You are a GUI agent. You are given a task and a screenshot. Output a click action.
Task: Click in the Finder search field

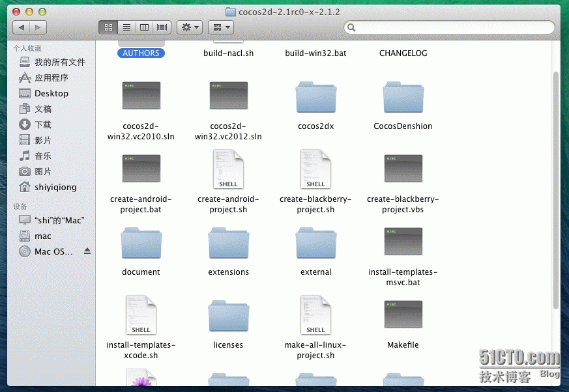(x=449, y=27)
